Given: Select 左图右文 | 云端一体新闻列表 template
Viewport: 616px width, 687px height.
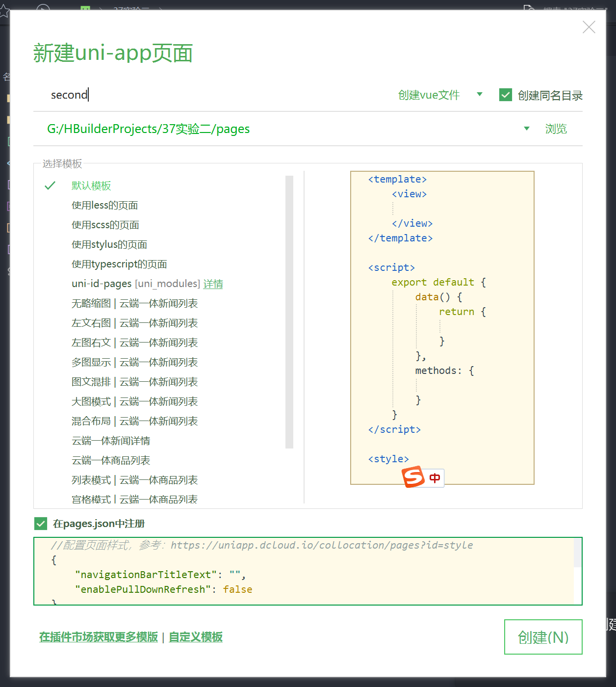Looking at the screenshot, I should (x=134, y=343).
